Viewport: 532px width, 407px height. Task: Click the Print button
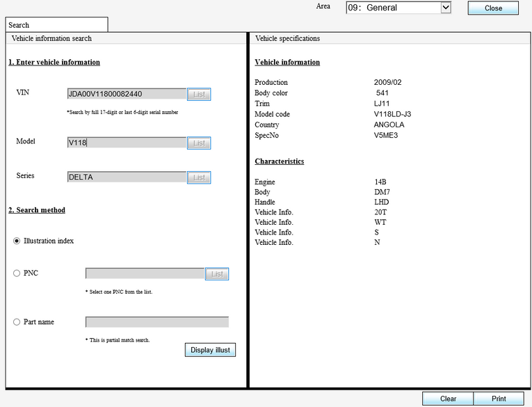point(499,399)
